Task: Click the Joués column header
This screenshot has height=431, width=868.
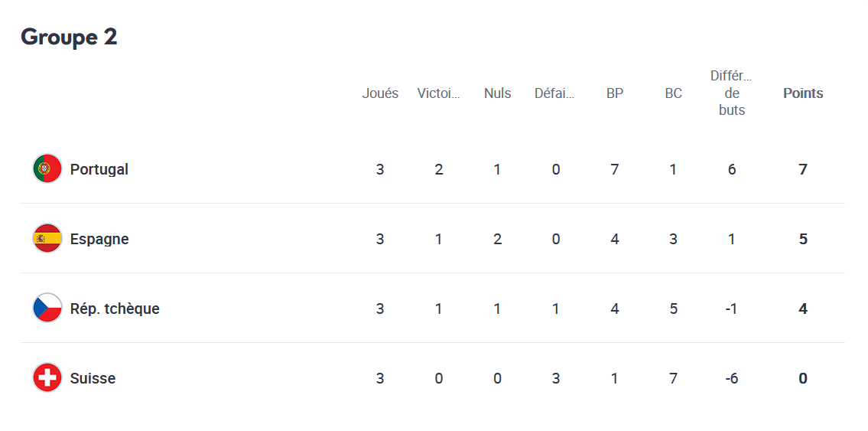Action: pos(380,93)
